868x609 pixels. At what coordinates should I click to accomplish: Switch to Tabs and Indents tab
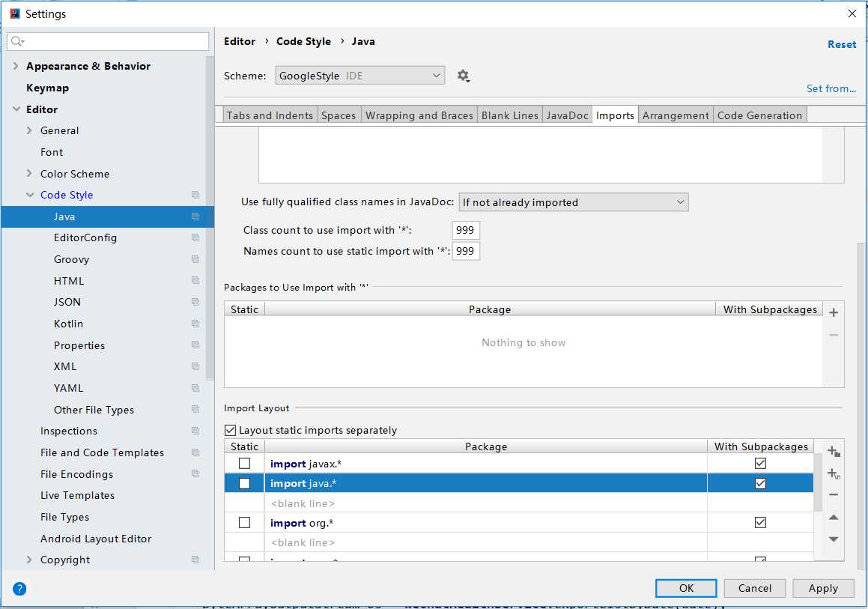[x=270, y=115]
